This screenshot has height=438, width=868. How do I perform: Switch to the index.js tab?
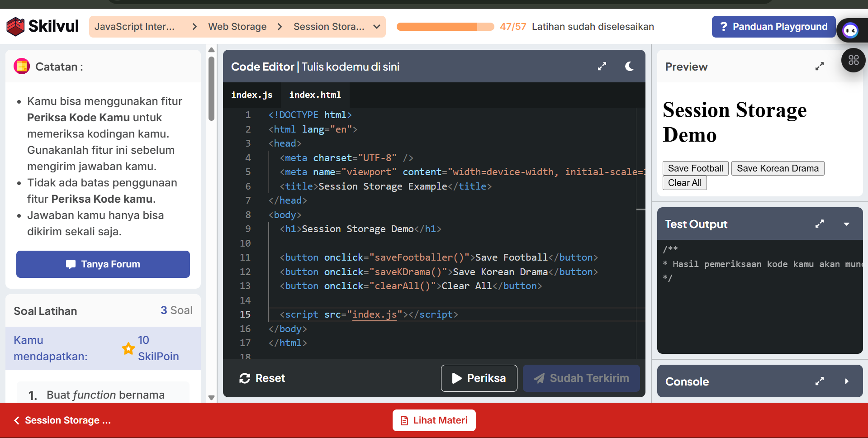[251, 95]
